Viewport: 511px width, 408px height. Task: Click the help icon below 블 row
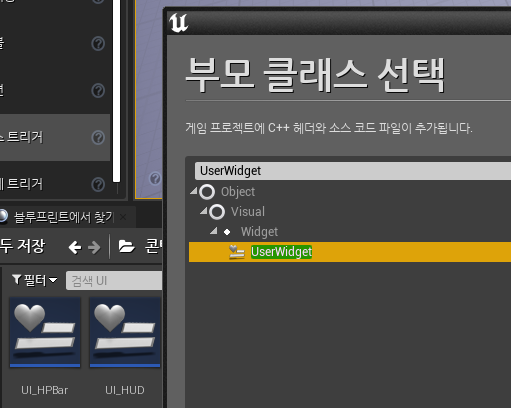(98, 91)
